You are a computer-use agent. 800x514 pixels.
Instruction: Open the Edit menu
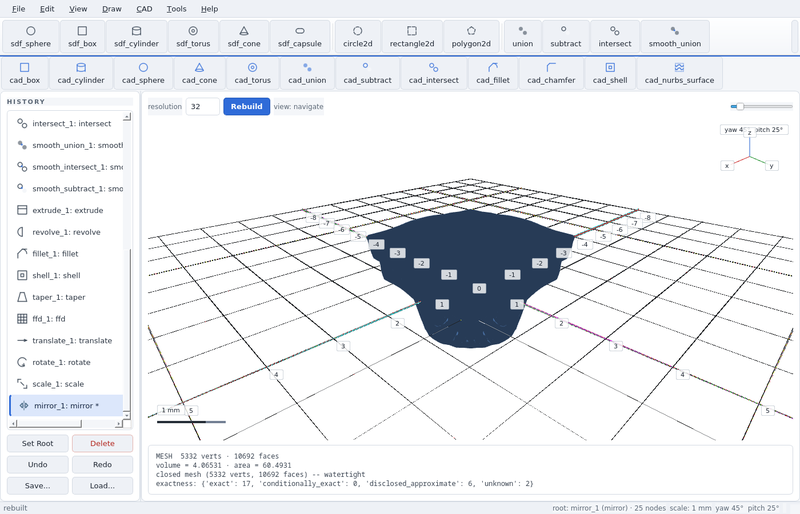(47, 9)
